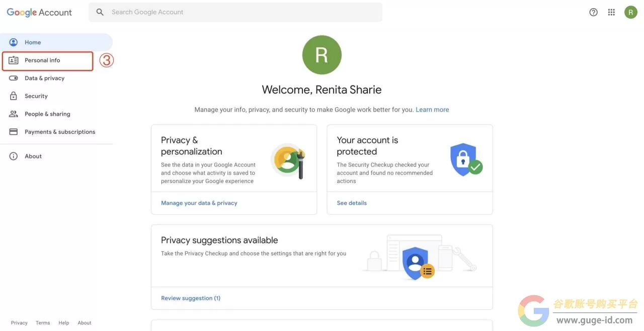Image resolution: width=644 pixels, height=331 pixels.
Task: Focus the Search Google Account field
Action: click(235, 12)
